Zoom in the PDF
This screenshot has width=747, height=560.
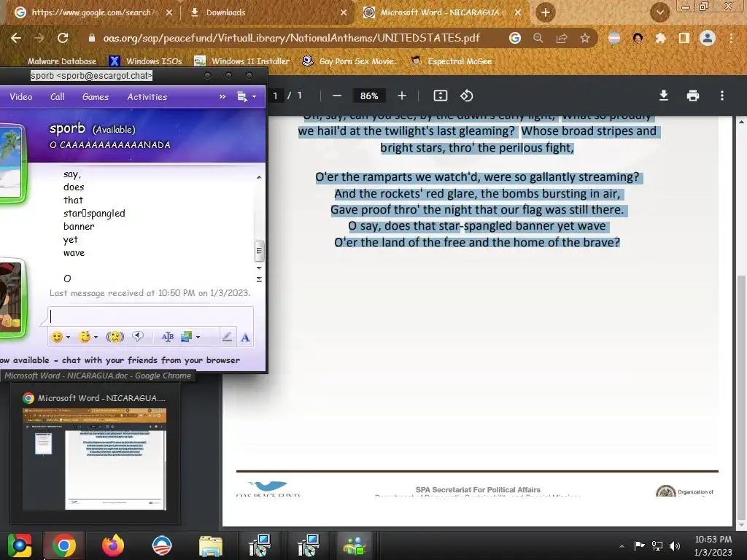click(402, 96)
